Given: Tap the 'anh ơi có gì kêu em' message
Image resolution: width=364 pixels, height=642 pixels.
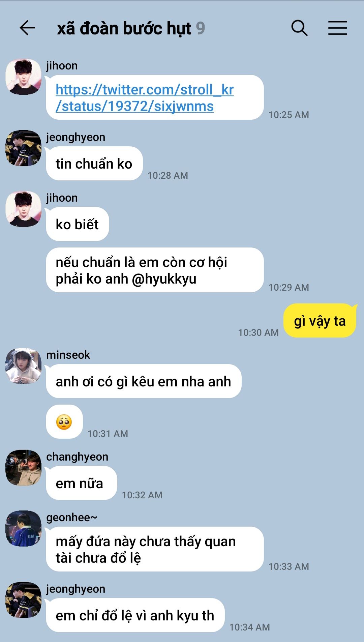Looking at the screenshot, I should coord(144,381).
